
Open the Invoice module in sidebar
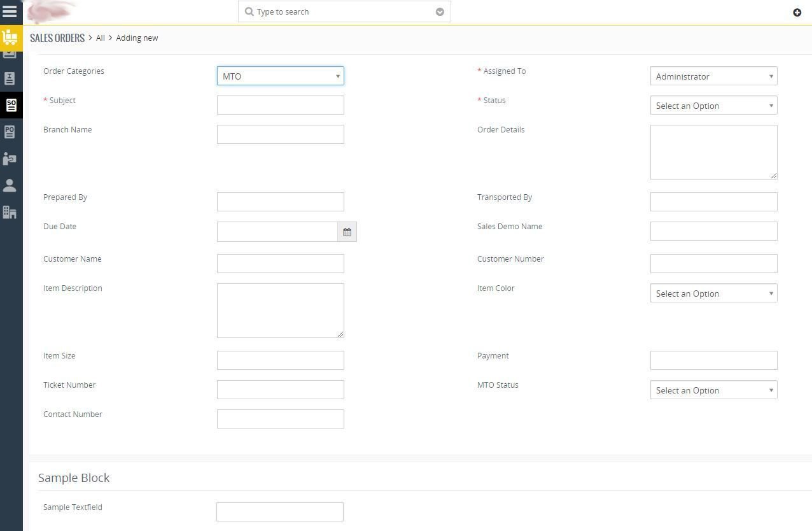pos(10,78)
